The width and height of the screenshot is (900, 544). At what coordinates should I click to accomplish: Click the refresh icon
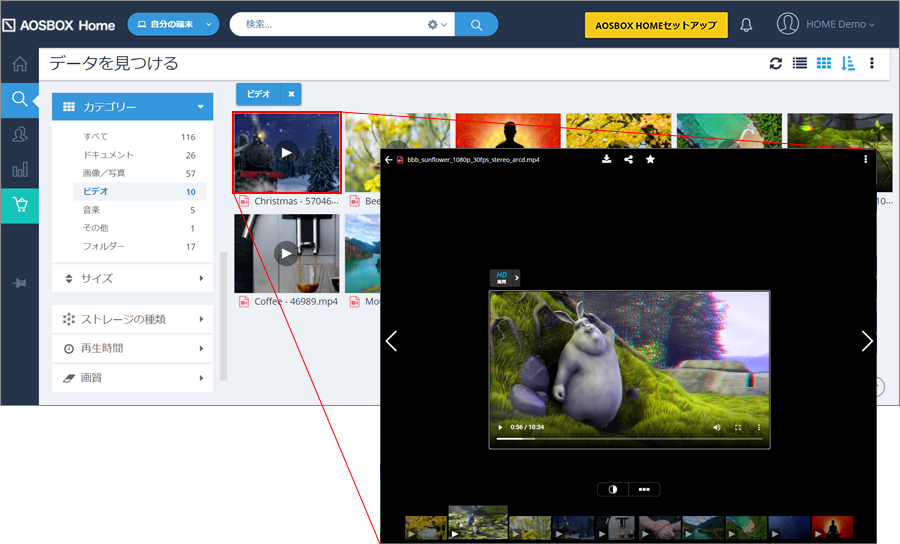[x=775, y=64]
